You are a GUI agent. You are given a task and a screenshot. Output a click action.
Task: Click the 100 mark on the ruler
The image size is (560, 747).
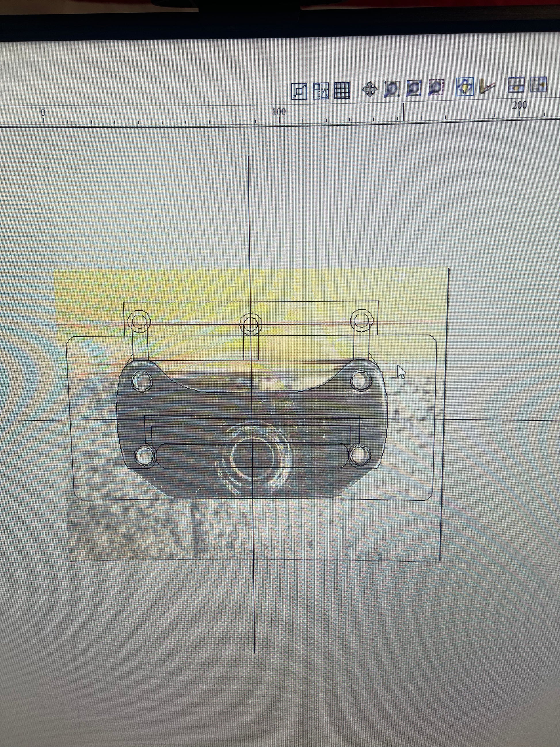pyautogui.click(x=279, y=111)
